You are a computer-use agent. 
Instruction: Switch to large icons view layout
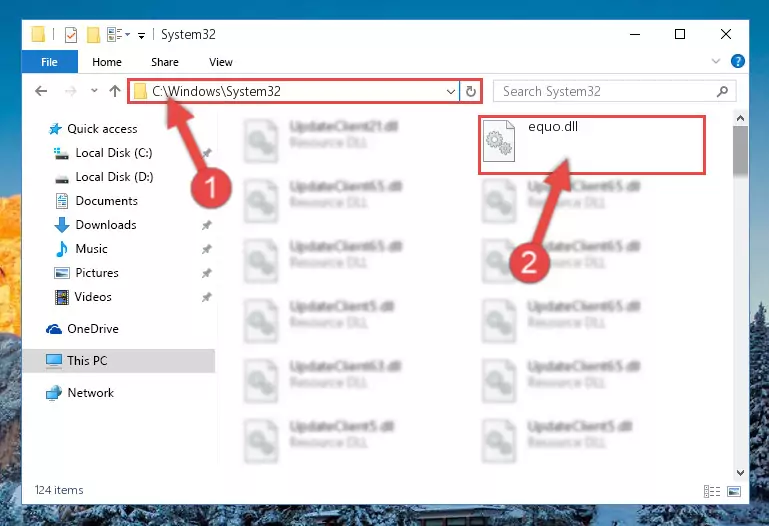pos(734,491)
